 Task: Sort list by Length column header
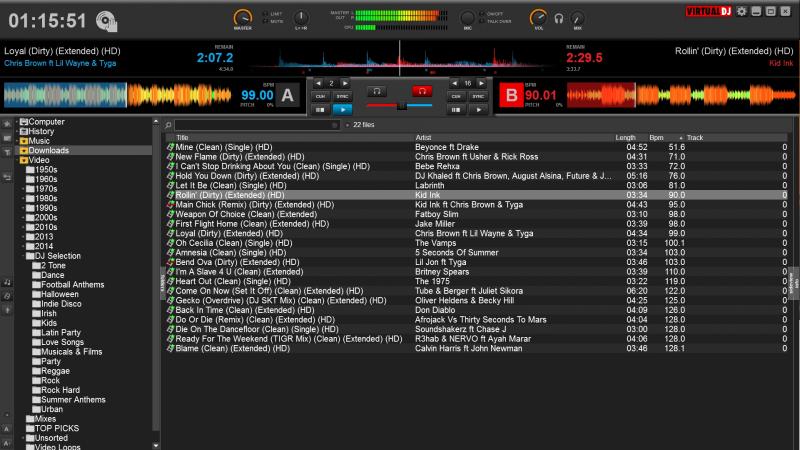625,138
